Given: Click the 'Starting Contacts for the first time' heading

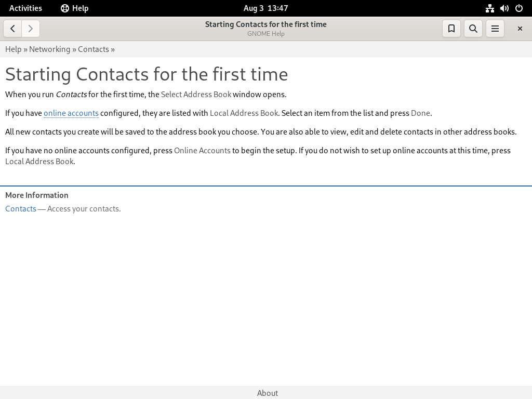Looking at the screenshot, I should [x=147, y=74].
